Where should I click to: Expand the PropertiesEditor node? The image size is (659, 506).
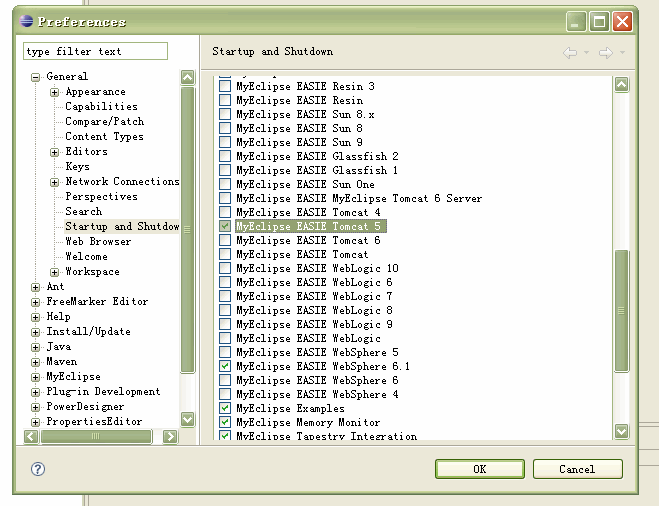pyautogui.click(x=35, y=422)
